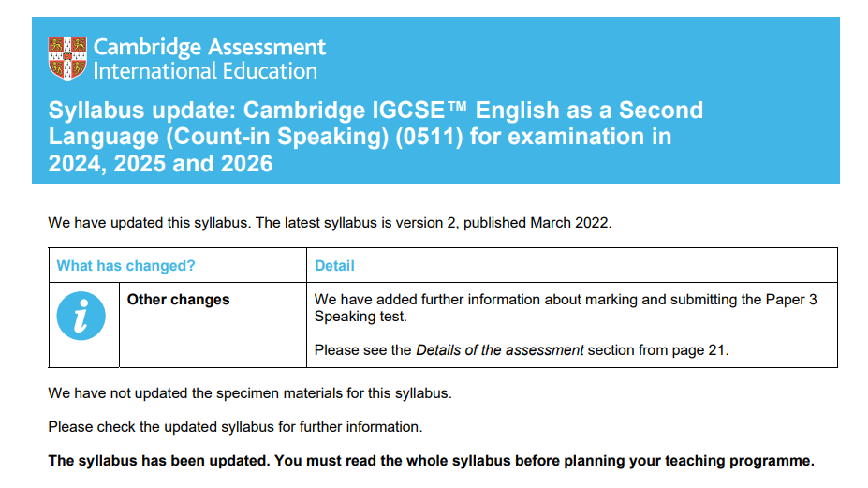Click the Cambridge shield crest logo
The width and height of the screenshot is (868, 488).
pos(67,59)
